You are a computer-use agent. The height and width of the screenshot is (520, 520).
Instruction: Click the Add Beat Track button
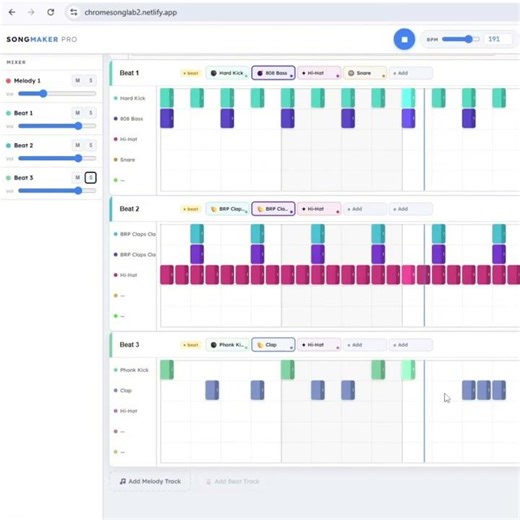(232, 481)
